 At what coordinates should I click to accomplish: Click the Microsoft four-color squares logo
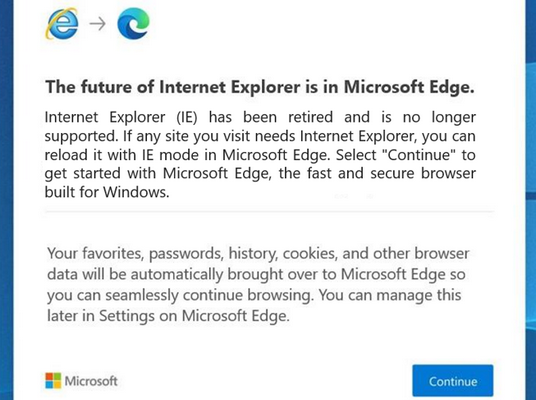[53, 381]
